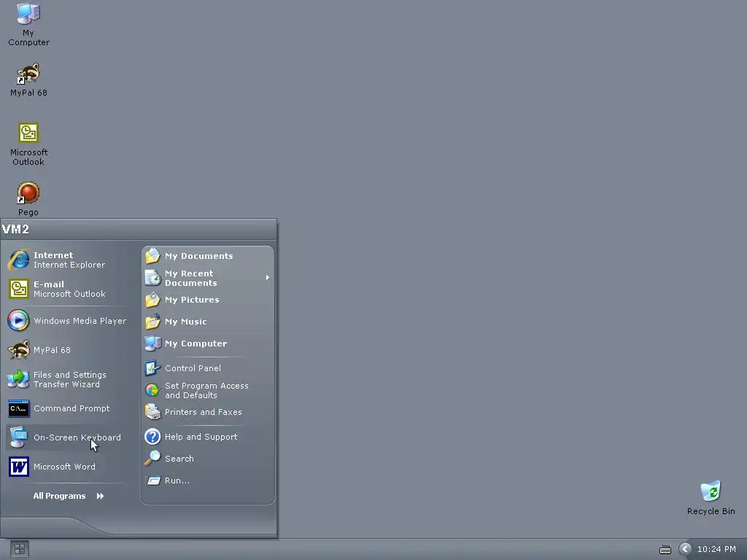Choose Printers and Faxes label
The height and width of the screenshot is (560, 747).
click(204, 412)
